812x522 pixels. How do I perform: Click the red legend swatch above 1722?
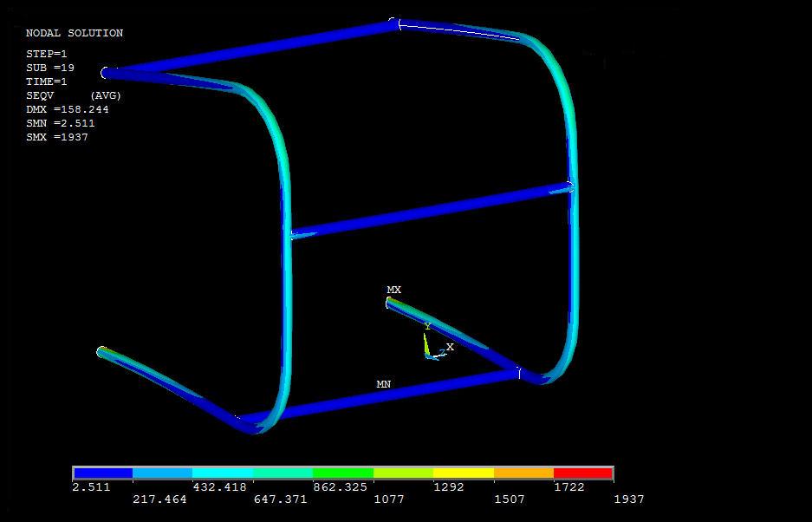click(583, 473)
